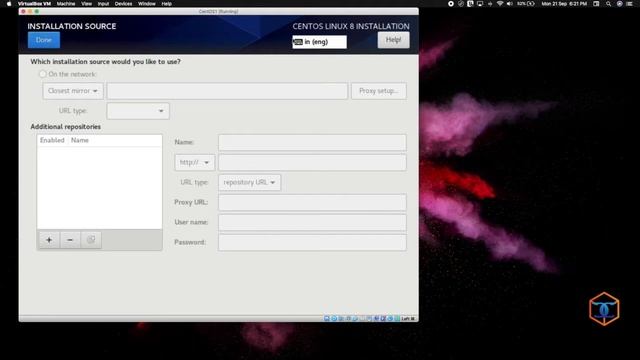Click the 'Name' column header in repositories list

click(x=80, y=140)
